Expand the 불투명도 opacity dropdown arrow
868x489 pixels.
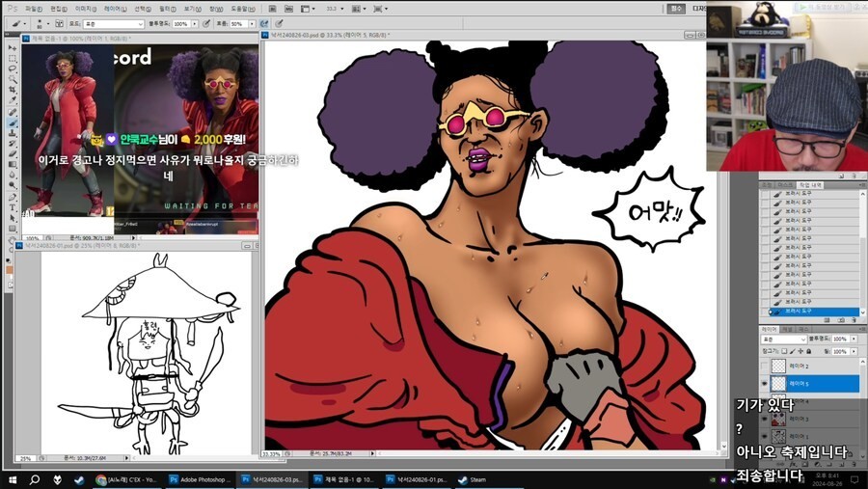193,22
